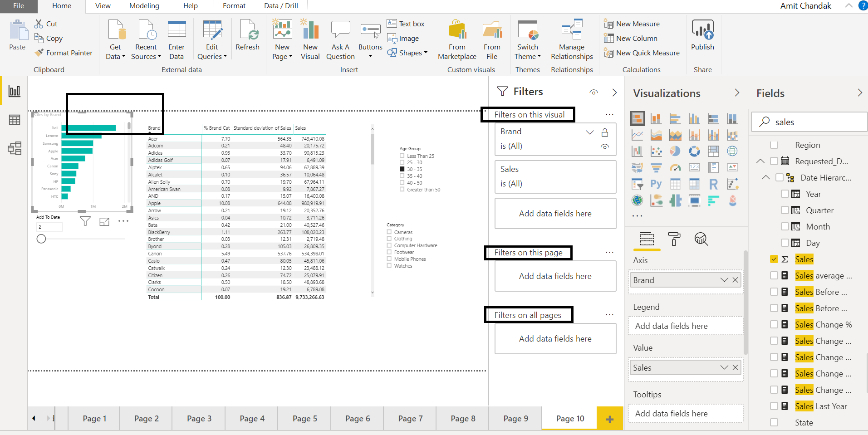Toggle Filters pane visibility eye

click(x=593, y=92)
